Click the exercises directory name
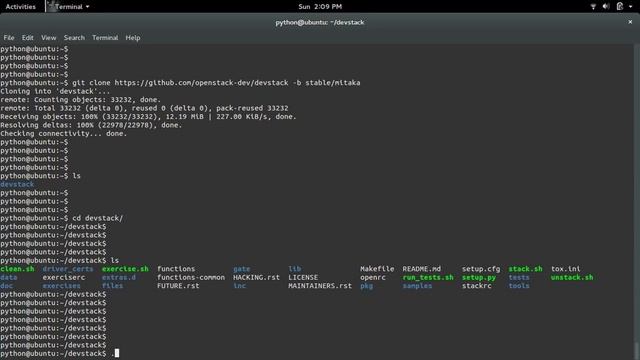Image resolution: width=640 pixels, height=360 pixels. coord(61,286)
